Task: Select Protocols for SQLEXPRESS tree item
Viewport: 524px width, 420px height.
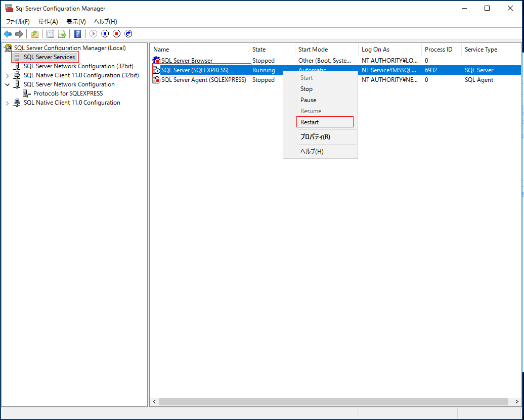Action: click(68, 94)
